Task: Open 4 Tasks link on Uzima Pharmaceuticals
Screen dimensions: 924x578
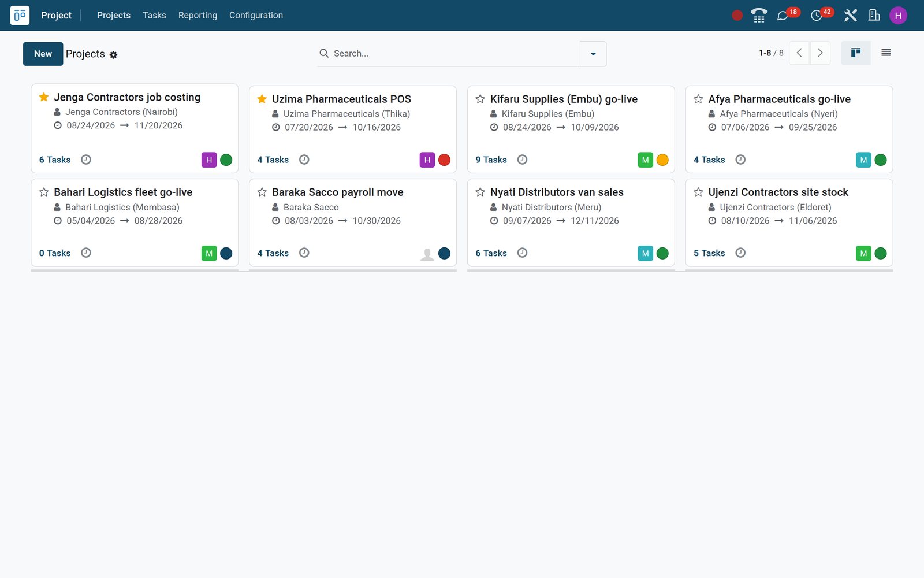Action: (273, 160)
